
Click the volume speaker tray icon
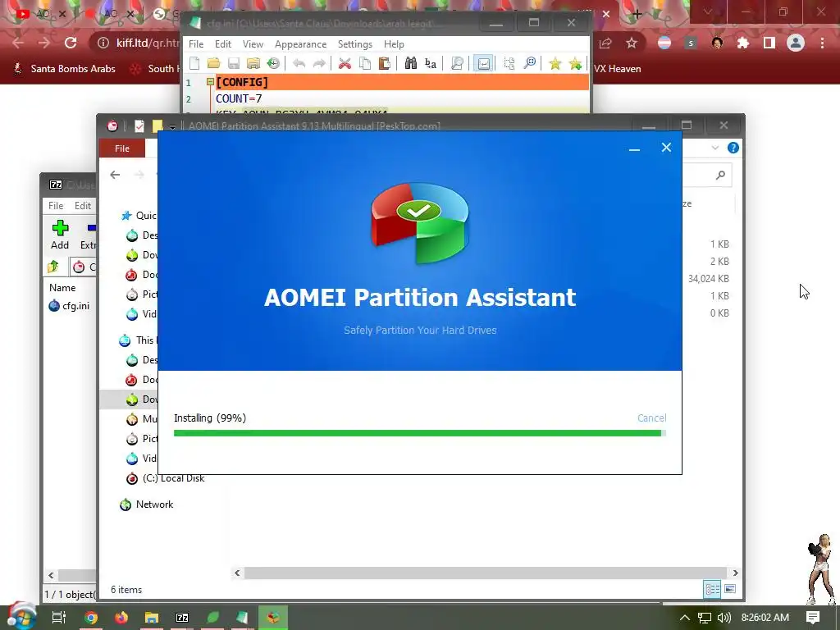(x=724, y=618)
